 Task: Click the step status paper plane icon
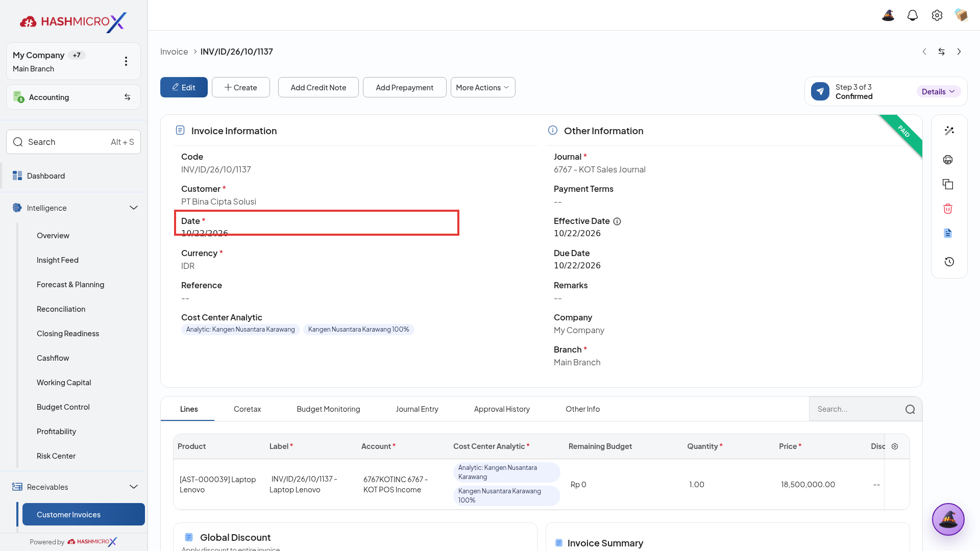[820, 92]
